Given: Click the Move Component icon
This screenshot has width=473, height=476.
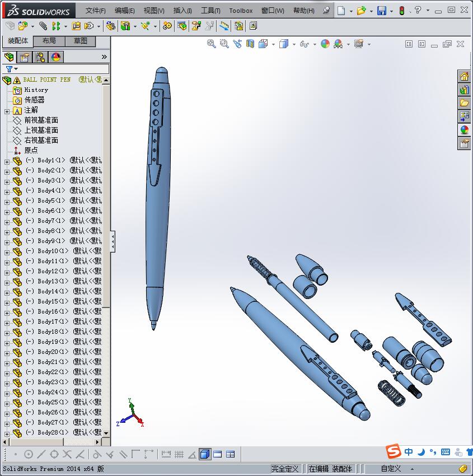Looking at the screenshot, I should pyautogui.click(x=89, y=26).
